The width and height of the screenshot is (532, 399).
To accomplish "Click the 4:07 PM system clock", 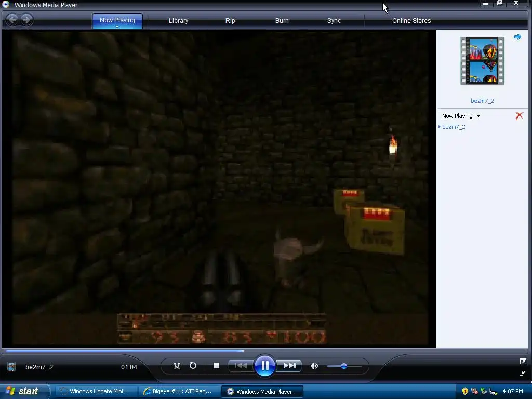I will [513, 391].
